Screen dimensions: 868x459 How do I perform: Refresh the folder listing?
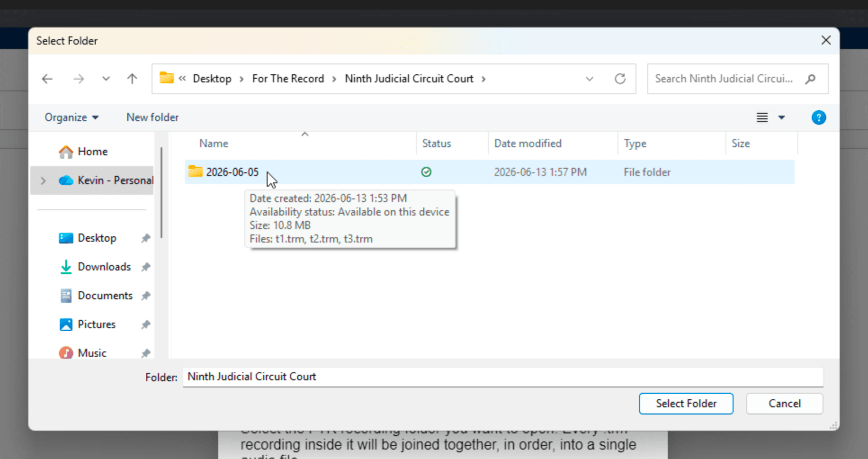click(x=620, y=79)
